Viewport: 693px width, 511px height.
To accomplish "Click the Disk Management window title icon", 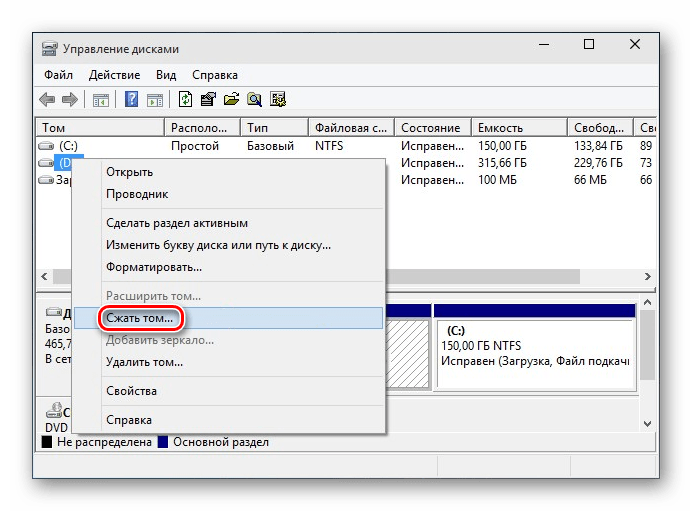I will pyautogui.click(x=50, y=49).
